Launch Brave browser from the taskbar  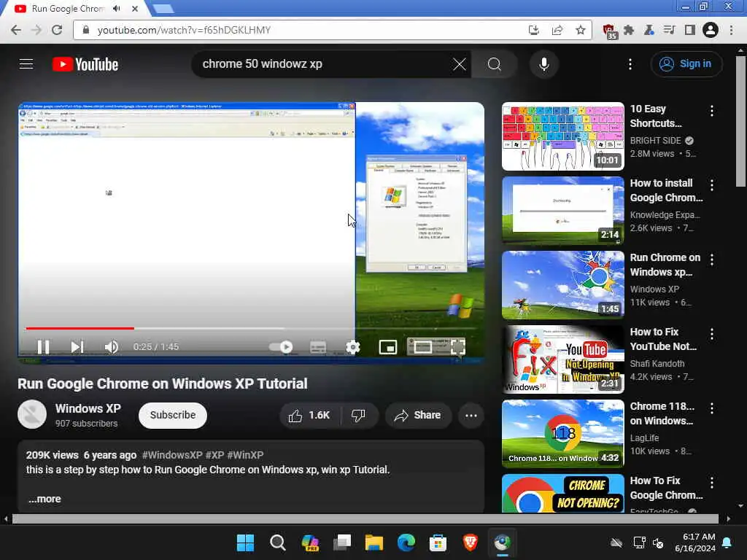pyautogui.click(x=471, y=542)
